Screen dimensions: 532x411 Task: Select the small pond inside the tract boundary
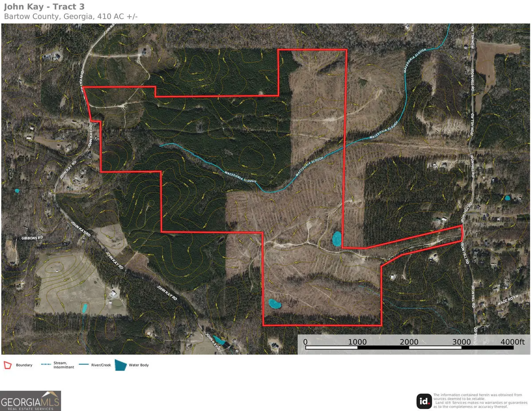336,239
